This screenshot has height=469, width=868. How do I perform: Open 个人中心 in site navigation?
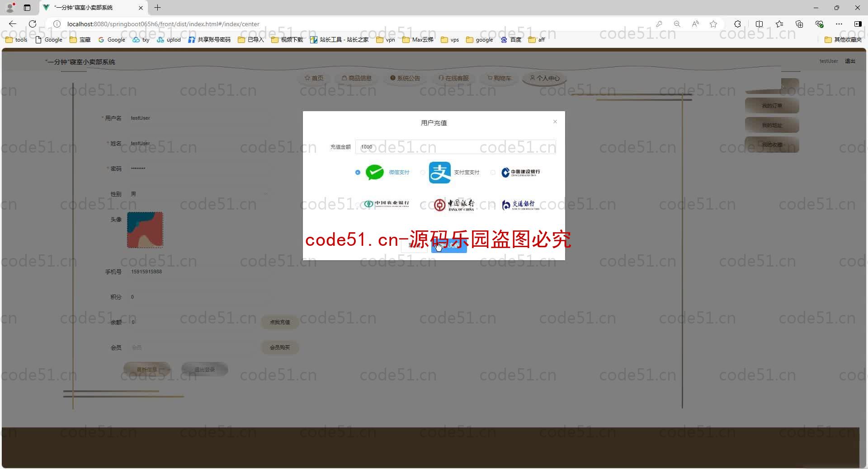545,78
